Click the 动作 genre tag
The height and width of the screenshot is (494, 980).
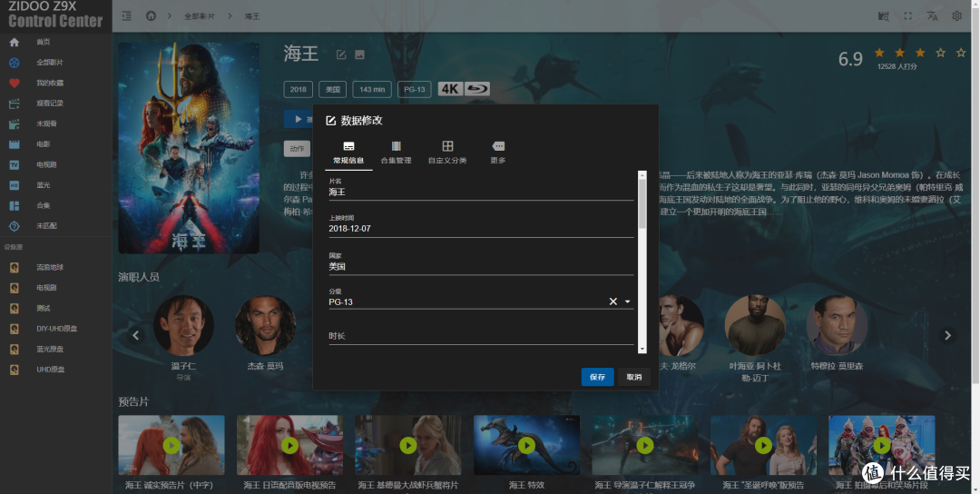297,149
